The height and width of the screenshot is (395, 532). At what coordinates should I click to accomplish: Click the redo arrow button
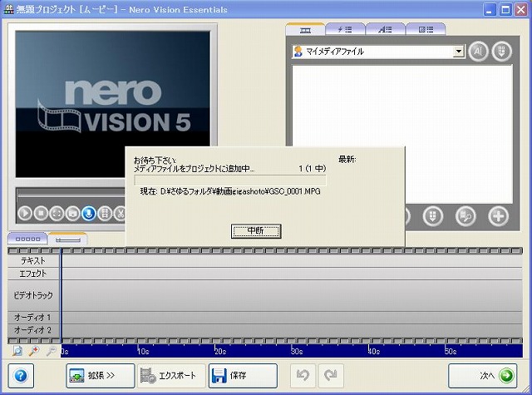pyautogui.click(x=331, y=376)
